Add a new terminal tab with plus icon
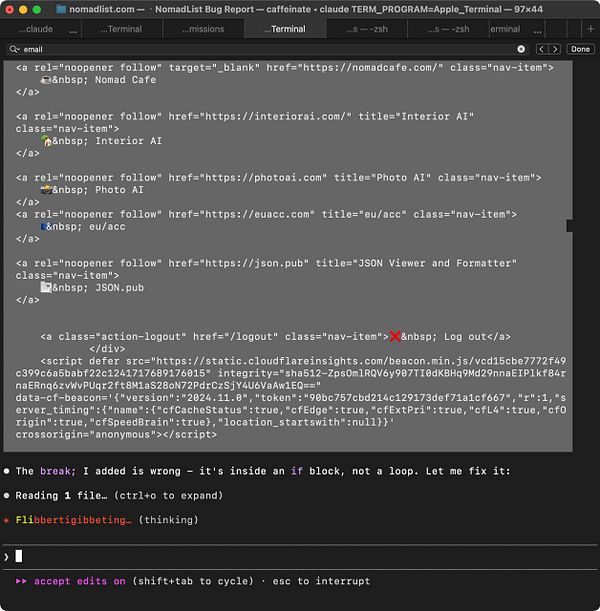 pos(590,29)
